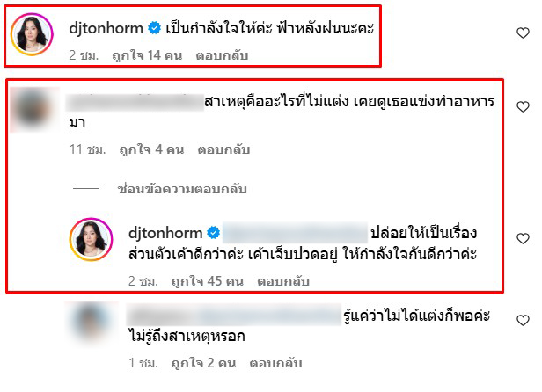
Task: View likes: ถูกใจ 4 คน
Action: pyautogui.click(x=151, y=149)
